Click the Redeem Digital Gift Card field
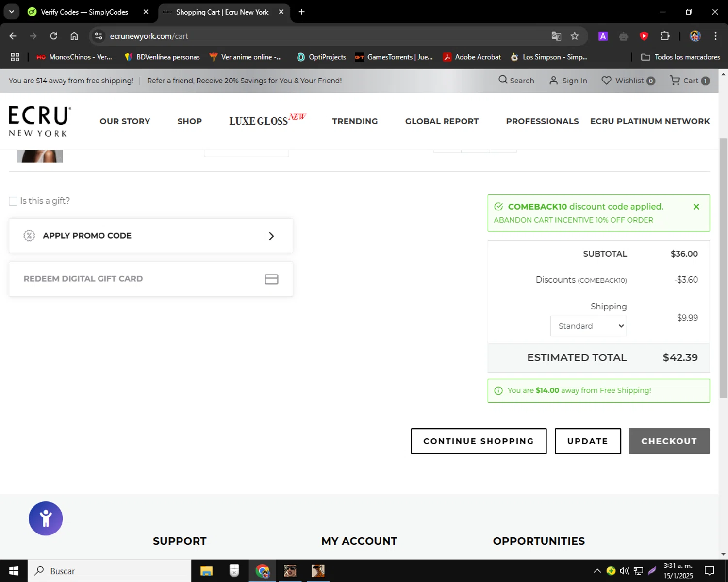 coord(151,279)
